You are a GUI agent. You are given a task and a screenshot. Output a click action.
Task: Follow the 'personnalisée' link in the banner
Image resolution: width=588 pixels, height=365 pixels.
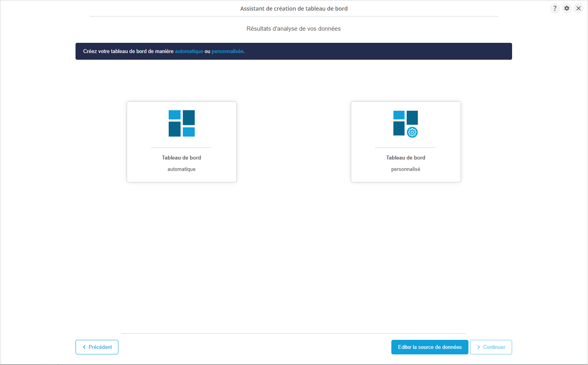click(227, 51)
